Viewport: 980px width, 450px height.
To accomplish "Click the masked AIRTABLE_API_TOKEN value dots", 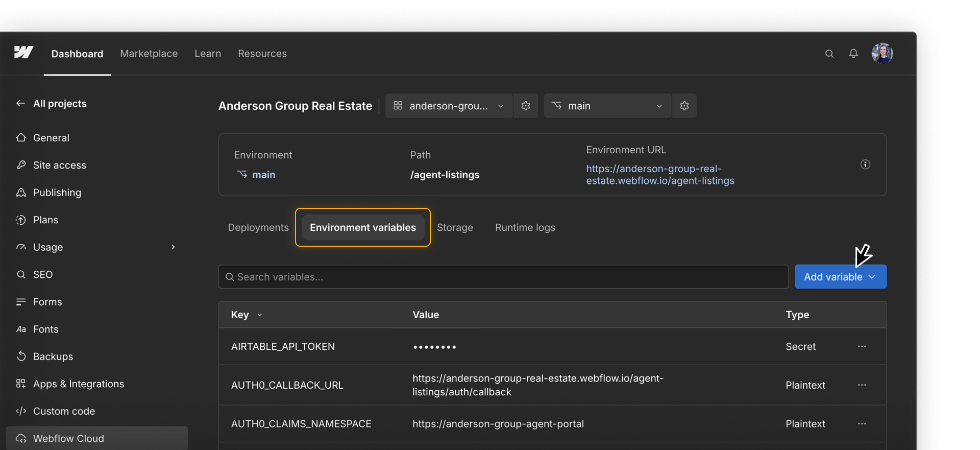I will (434, 347).
